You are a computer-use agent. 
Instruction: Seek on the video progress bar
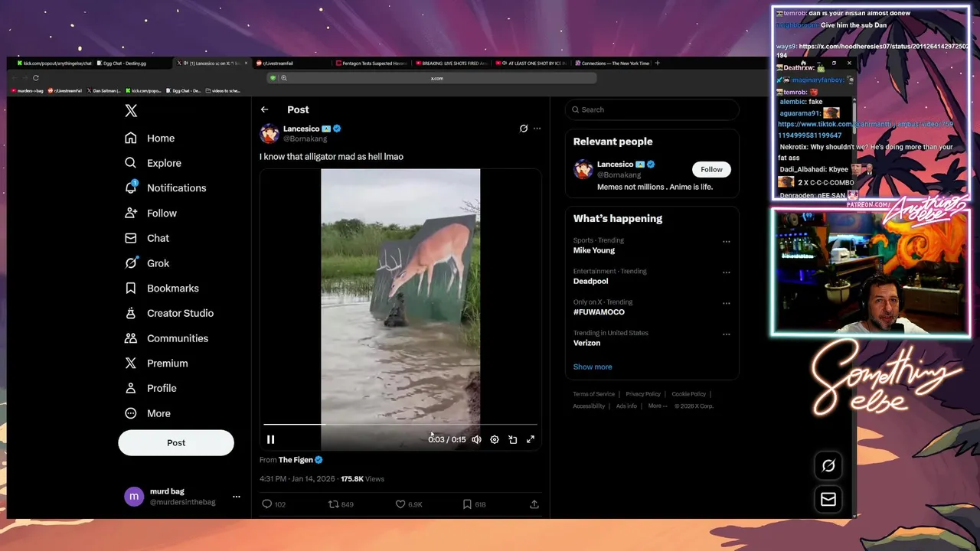tap(400, 424)
